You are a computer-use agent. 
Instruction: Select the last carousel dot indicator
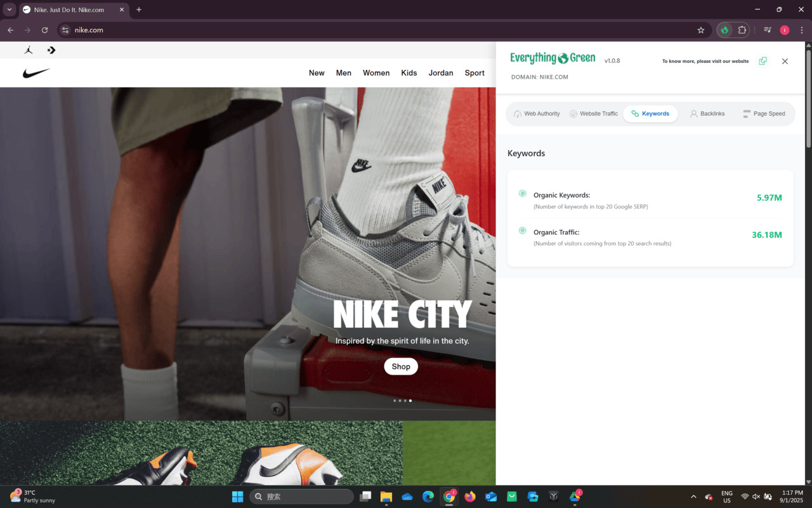(x=410, y=401)
